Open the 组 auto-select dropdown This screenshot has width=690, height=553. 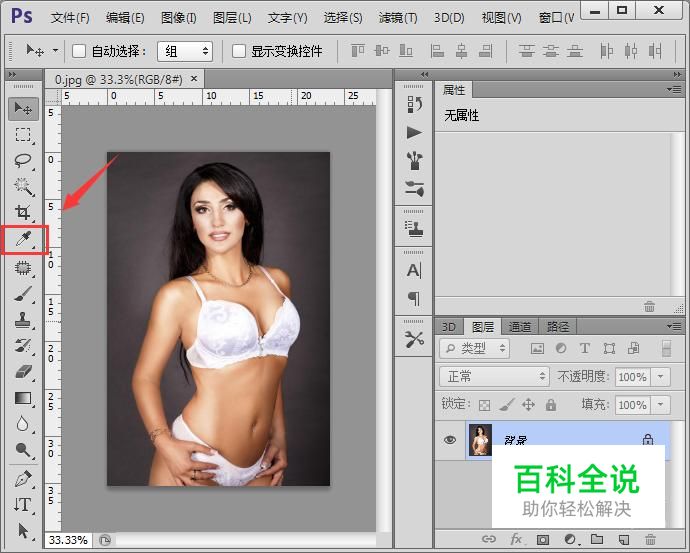[x=185, y=51]
